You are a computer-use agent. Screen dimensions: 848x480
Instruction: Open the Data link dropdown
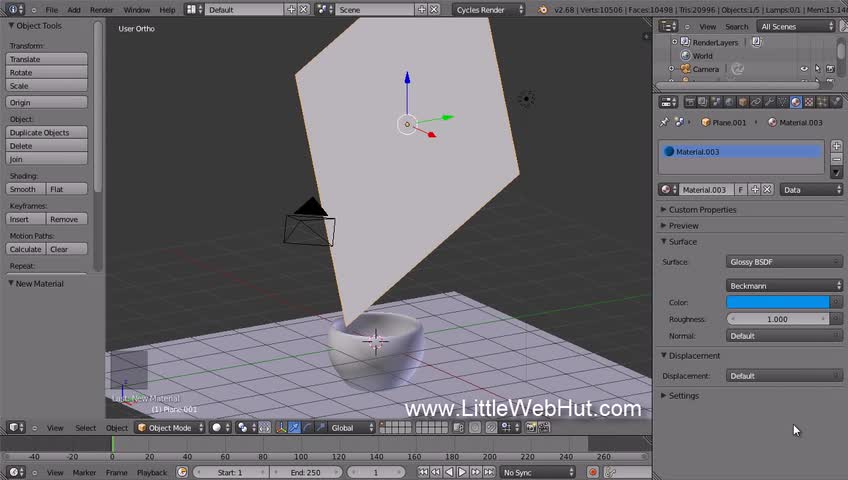811,190
